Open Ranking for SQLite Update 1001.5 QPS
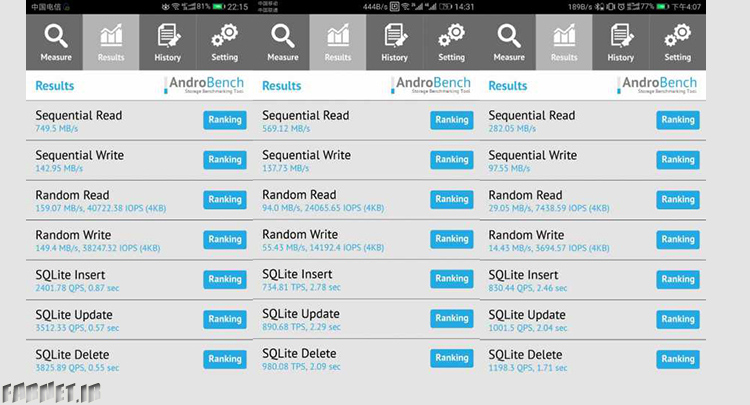Screen dimensions: 750x405 point(678,319)
